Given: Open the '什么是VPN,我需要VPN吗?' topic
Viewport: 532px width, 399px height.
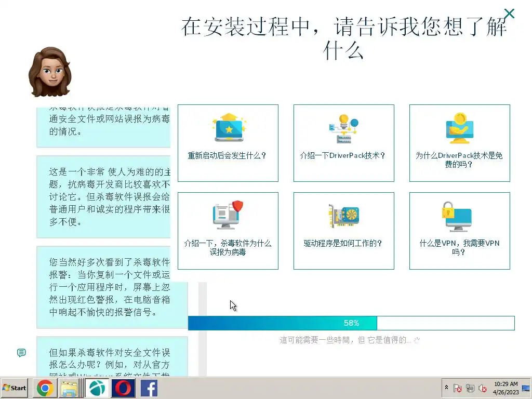Looking at the screenshot, I should [x=460, y=231].
